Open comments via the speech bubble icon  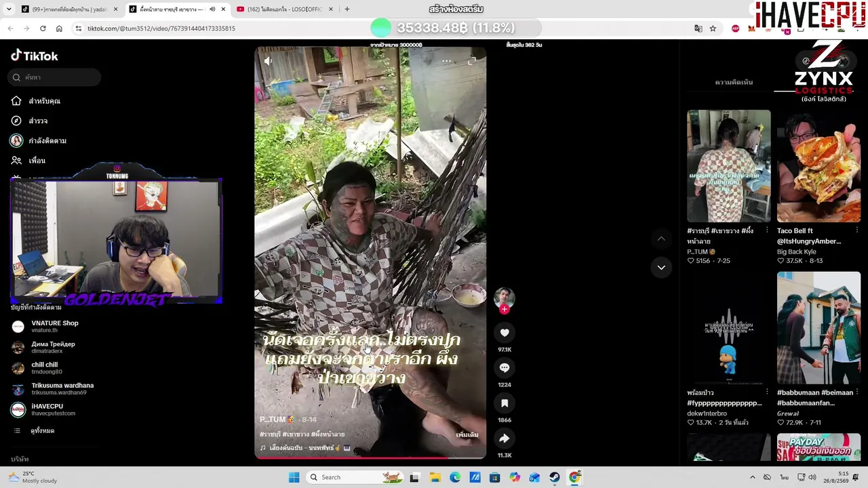(505, 367)
